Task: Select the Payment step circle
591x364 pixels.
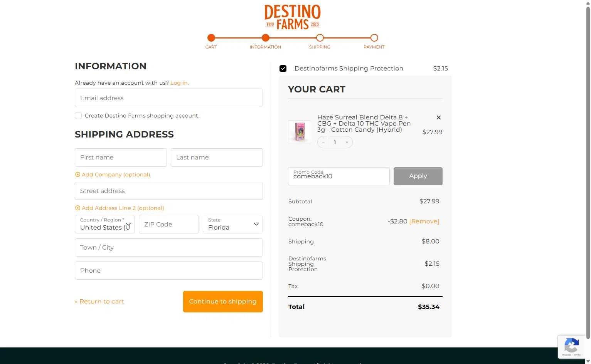Action: [374, 38]
